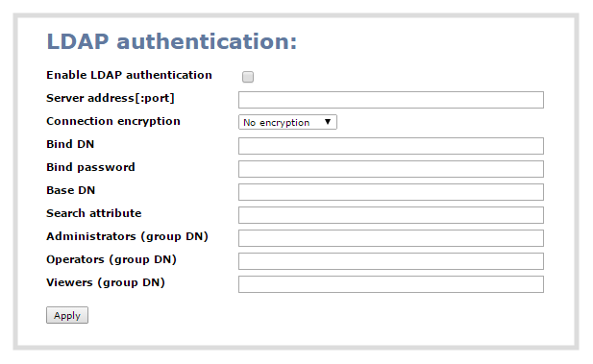Apply the LDAP settings

pyautogui.click(x=67, y=315)
